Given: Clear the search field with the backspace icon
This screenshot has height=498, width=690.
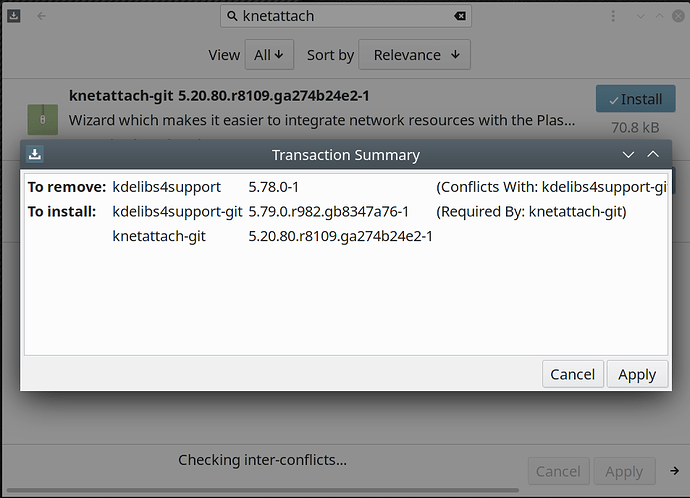Looking at the screenshot, I should coord(460,16).
